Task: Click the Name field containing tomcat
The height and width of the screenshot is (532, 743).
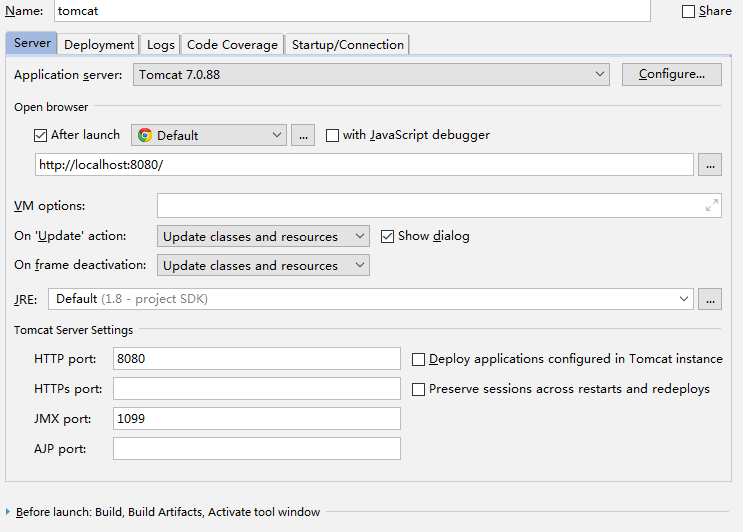Action: click(352, 10)
